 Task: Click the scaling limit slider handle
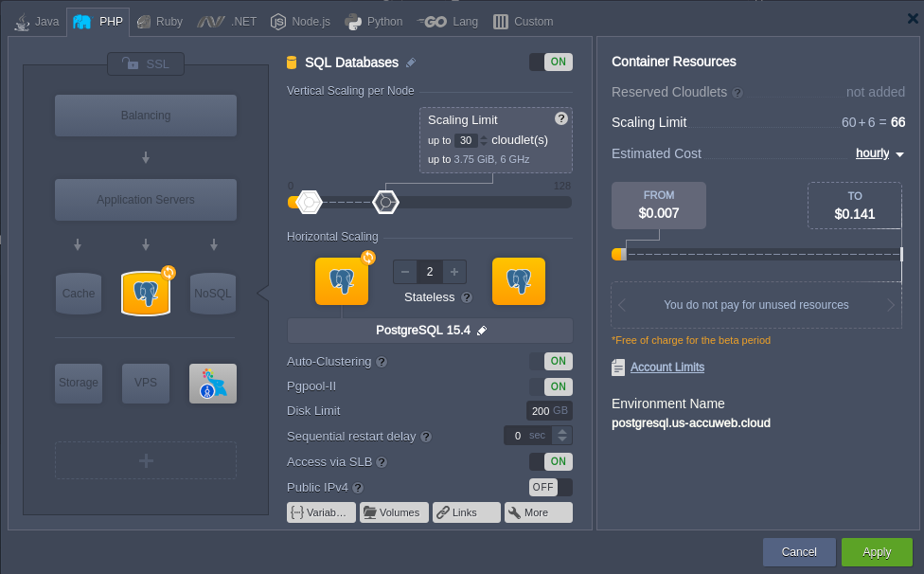tap(385, 202)
